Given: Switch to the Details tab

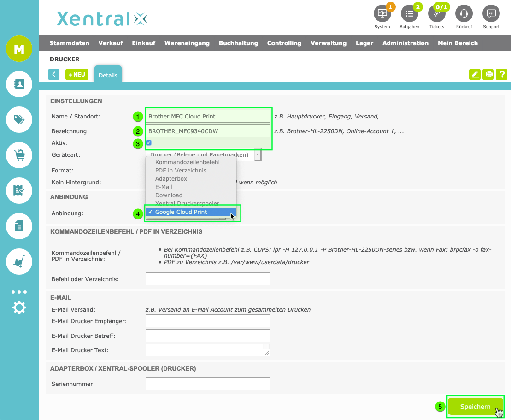Looking at the screenshot, I should pos(108,75).
